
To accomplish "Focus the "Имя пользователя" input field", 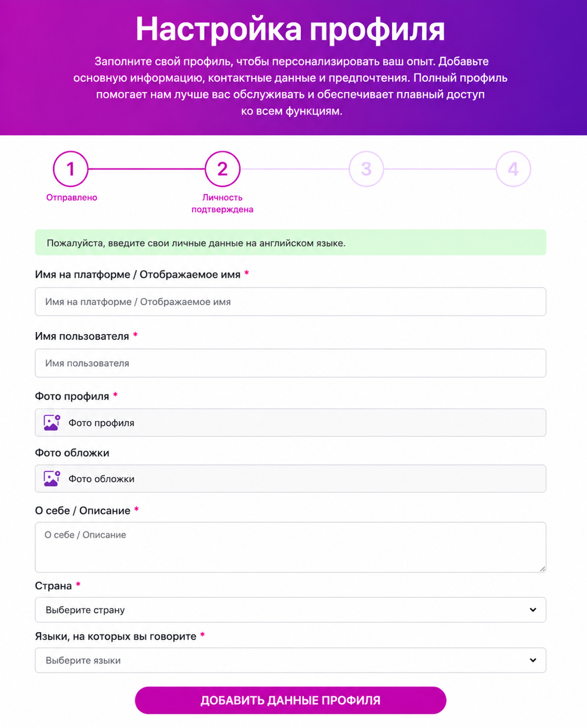I will pyautogui.click(x=290, y=363).
